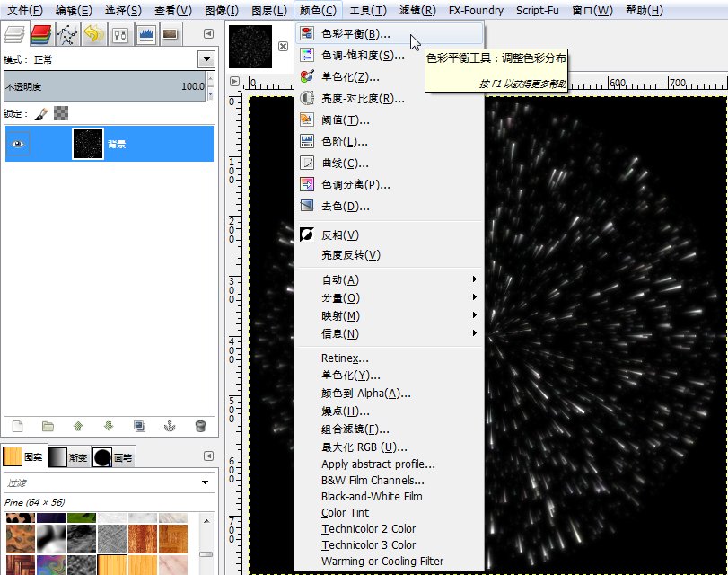The height and width of the screenshot is (575, 728).
Task: Open the 查看(V) menu
Action: pyautogui.click(x=172, y=10)
